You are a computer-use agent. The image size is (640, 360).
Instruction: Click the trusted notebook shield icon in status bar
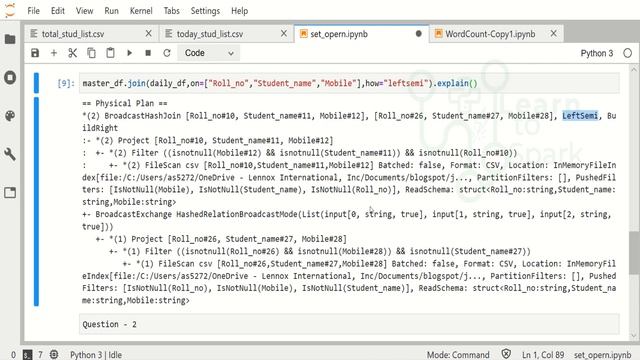point(506,354)
